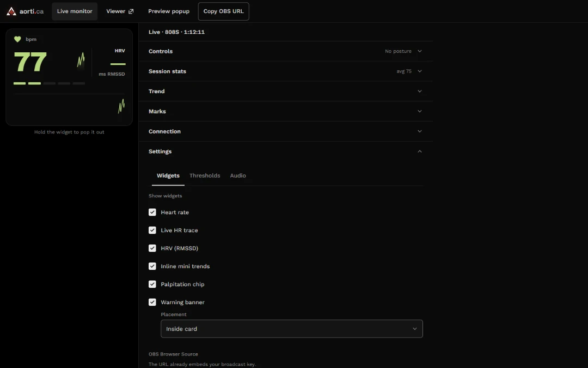Click the 'avg 75' session stat
Image resolution: width=588 pixels, height=368 pixels.
click(404, 71)
